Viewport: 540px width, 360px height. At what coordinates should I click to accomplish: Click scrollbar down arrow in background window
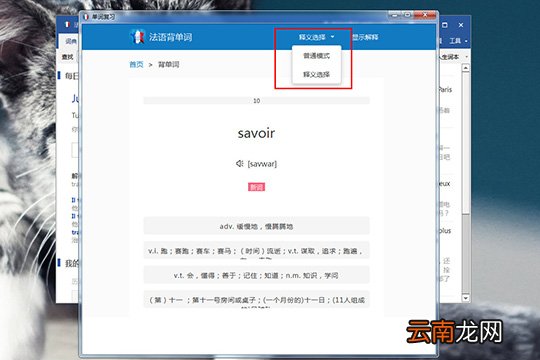tap(466, 298)
